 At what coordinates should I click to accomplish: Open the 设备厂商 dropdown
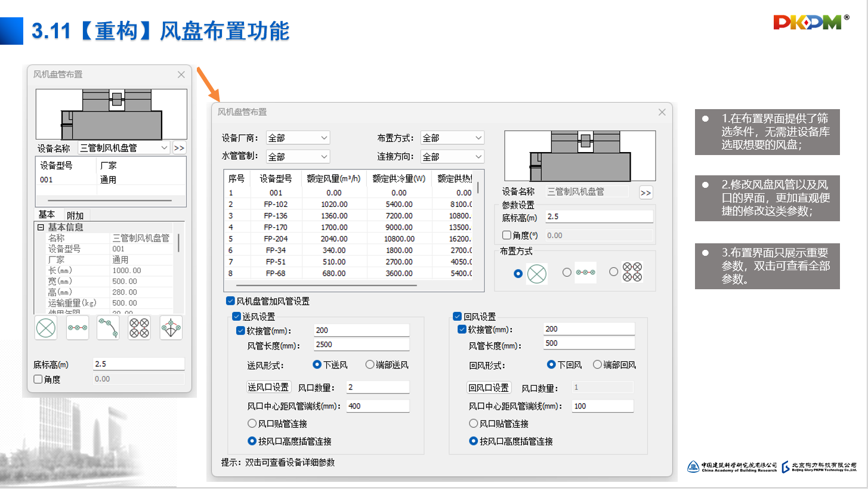tap(298, 138)
